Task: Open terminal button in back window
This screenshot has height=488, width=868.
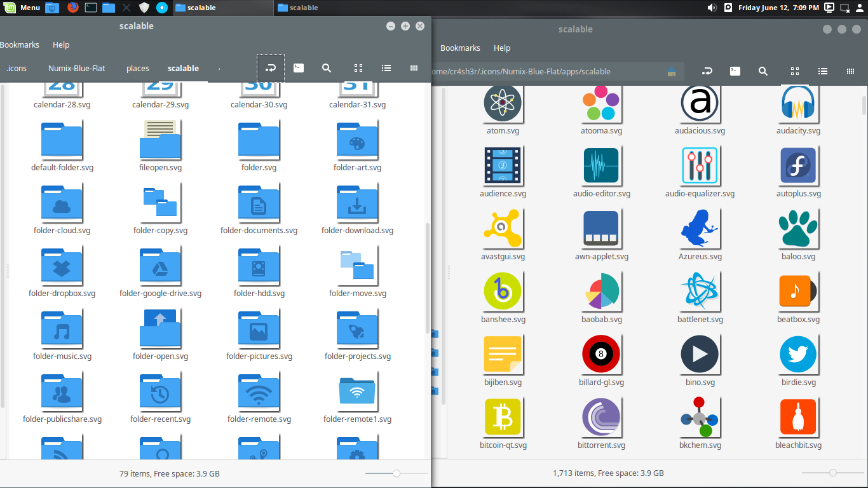Action: 735,71
